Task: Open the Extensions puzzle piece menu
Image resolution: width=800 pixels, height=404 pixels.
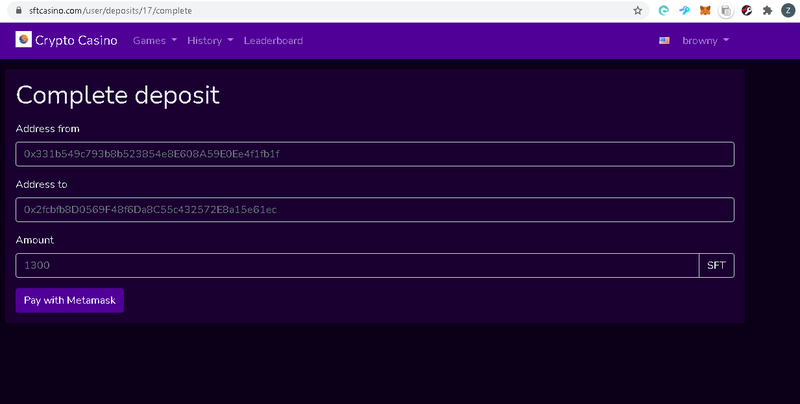Action: coord(767,10)
